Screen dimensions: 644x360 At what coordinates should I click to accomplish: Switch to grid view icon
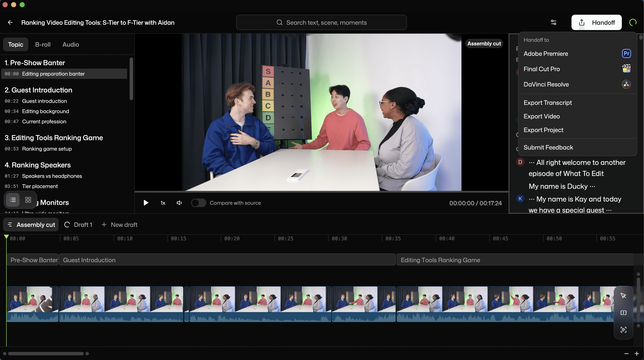28,200
